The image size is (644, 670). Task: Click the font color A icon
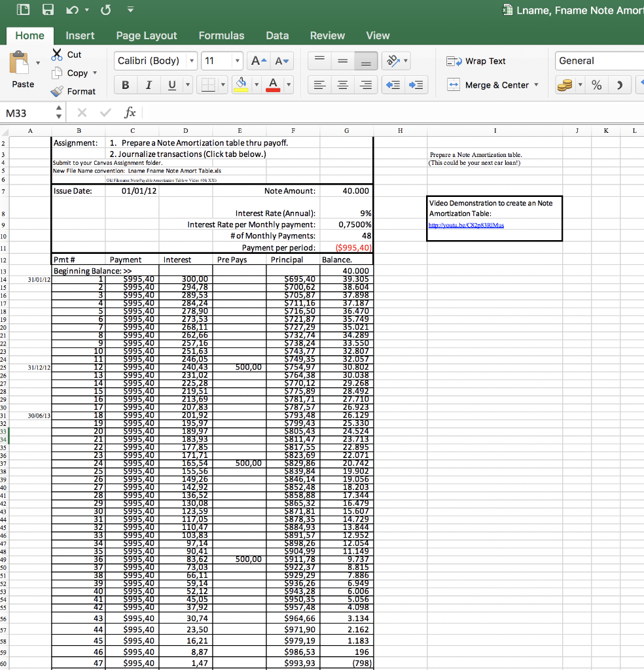[273, 85]
